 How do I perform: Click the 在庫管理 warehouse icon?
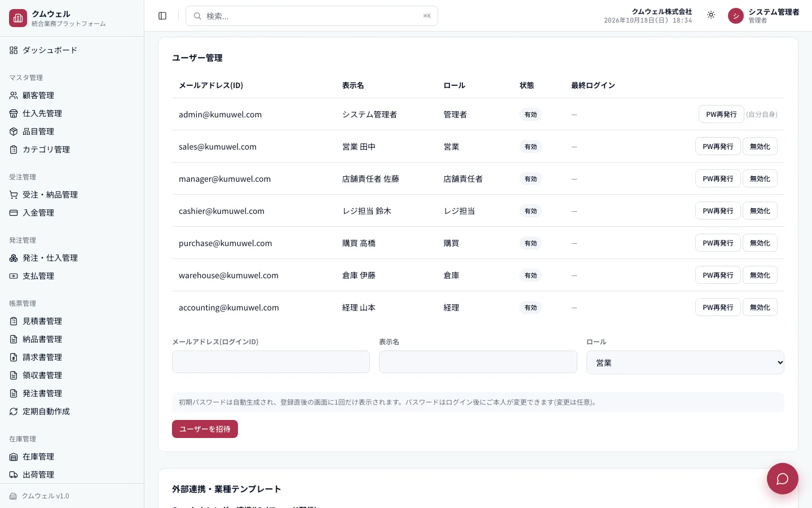click(x=14, y=457)
